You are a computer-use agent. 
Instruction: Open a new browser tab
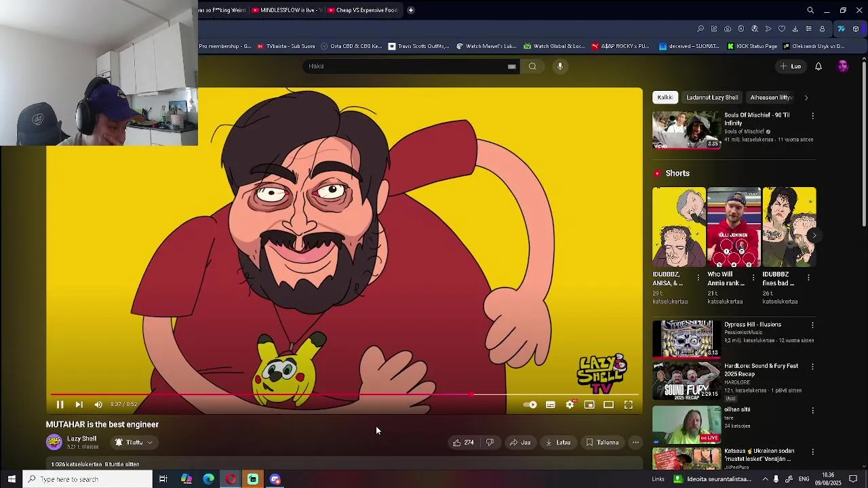click(x=410, y=10)
